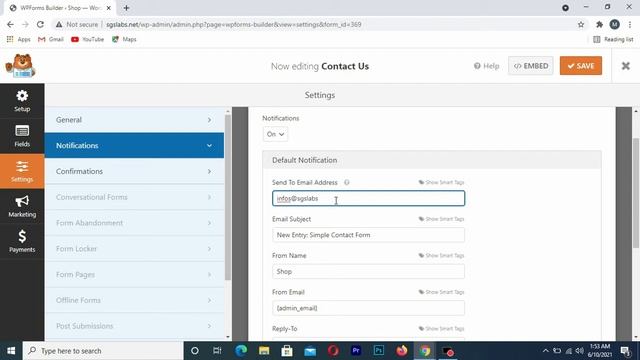The image size is (640, 360).
Task: Open the Embed form dialog
Action: coord(531,66)
